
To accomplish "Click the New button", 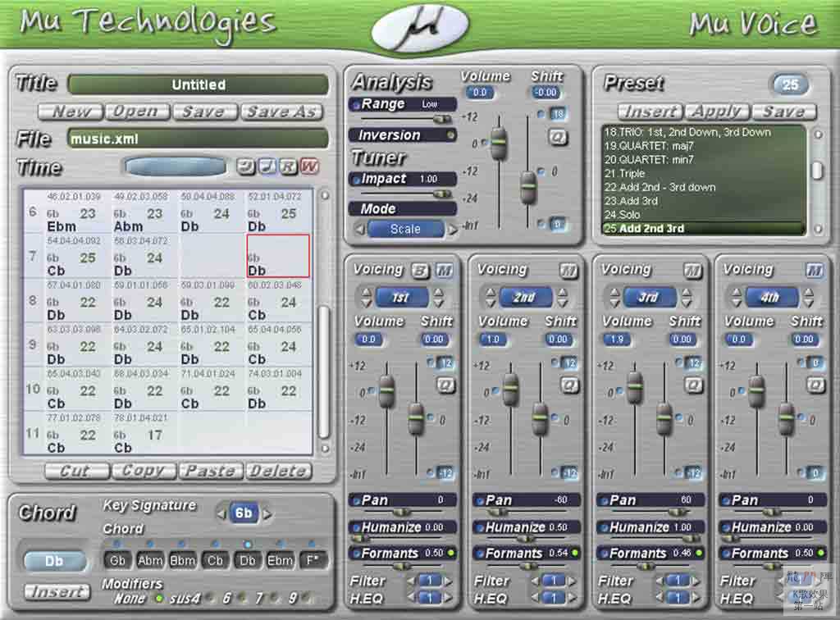I will point(71,112).
